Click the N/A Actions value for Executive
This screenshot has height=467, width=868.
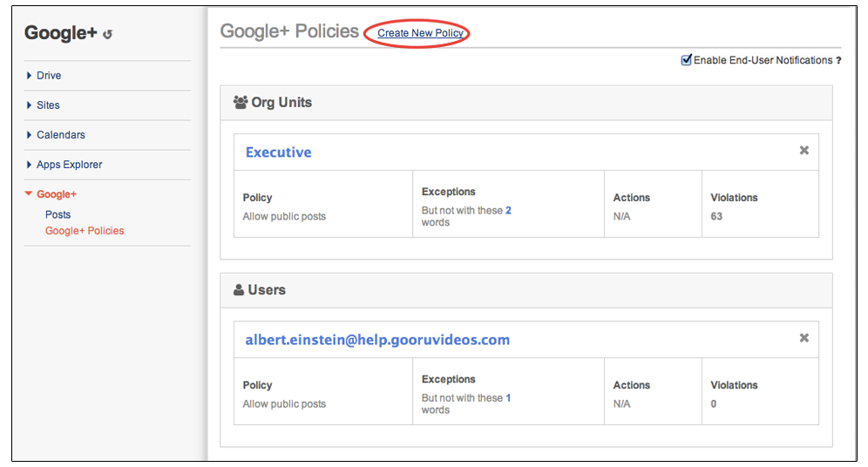click(621, 216)
